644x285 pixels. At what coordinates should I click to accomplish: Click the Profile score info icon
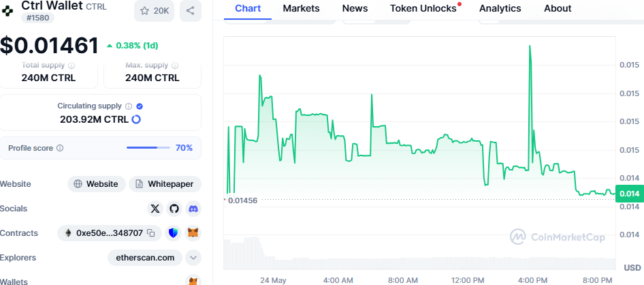[60, 148]
